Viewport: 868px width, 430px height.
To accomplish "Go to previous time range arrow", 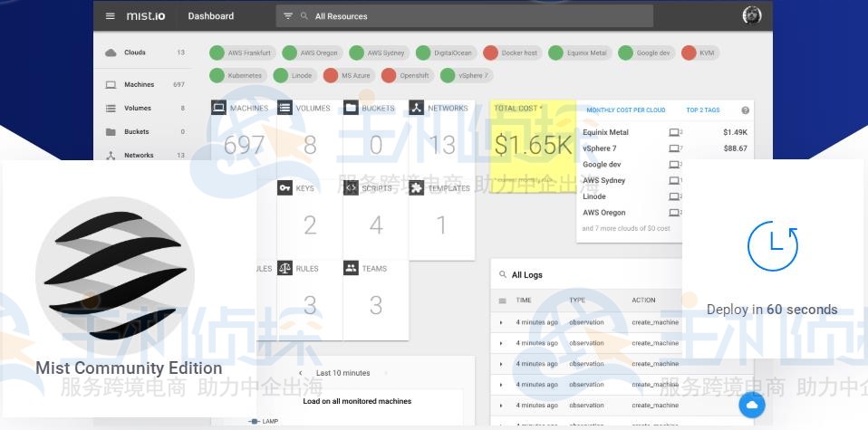I will [x=301, y=373].
